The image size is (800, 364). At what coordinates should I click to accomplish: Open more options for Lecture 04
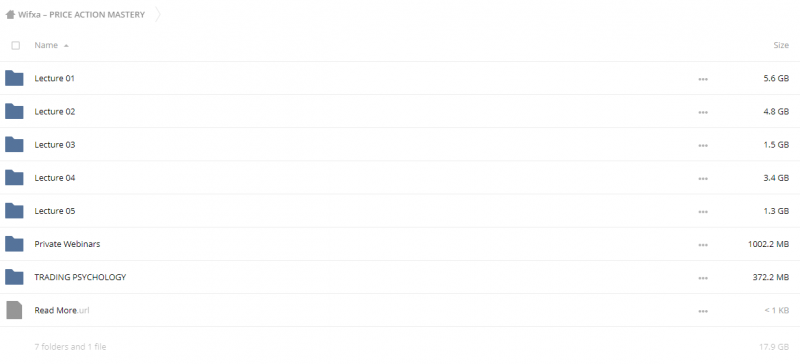point(703,179)
